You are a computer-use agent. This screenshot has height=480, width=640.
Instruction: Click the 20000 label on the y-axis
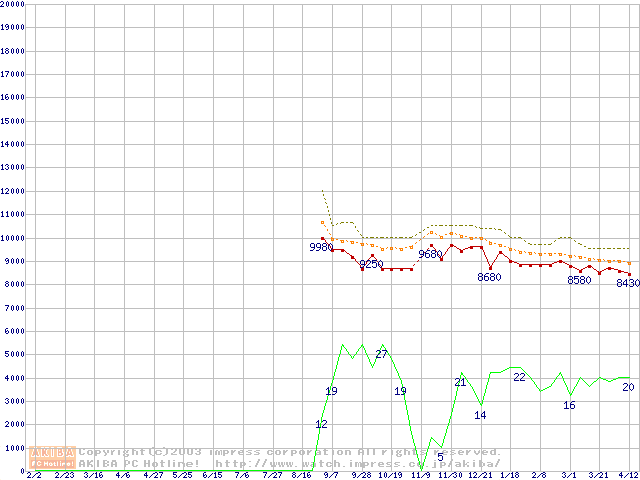point(13,5)
